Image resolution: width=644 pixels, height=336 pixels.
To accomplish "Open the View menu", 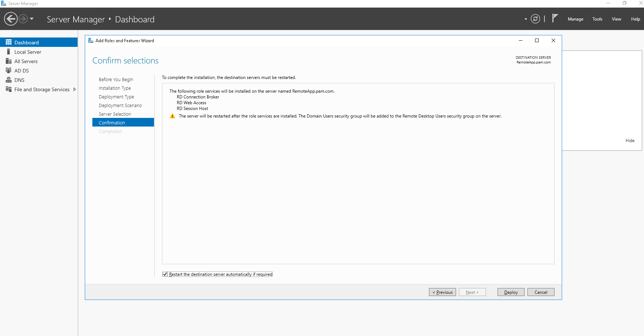I will pyautogui.click(x=616, y=19).
